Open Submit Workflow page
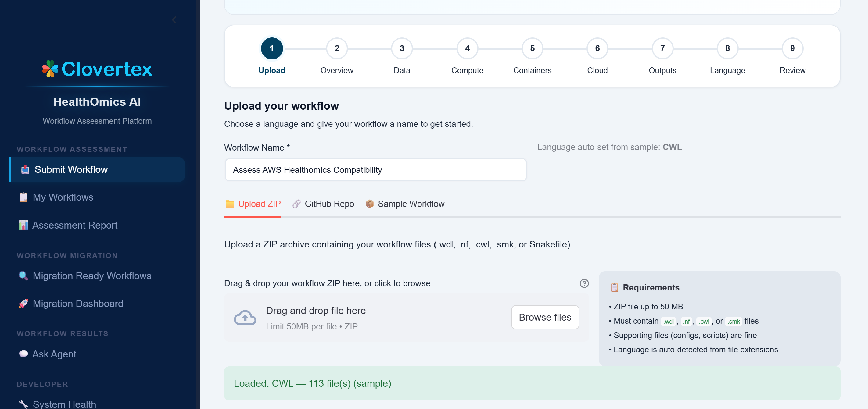 click(97, 169)
